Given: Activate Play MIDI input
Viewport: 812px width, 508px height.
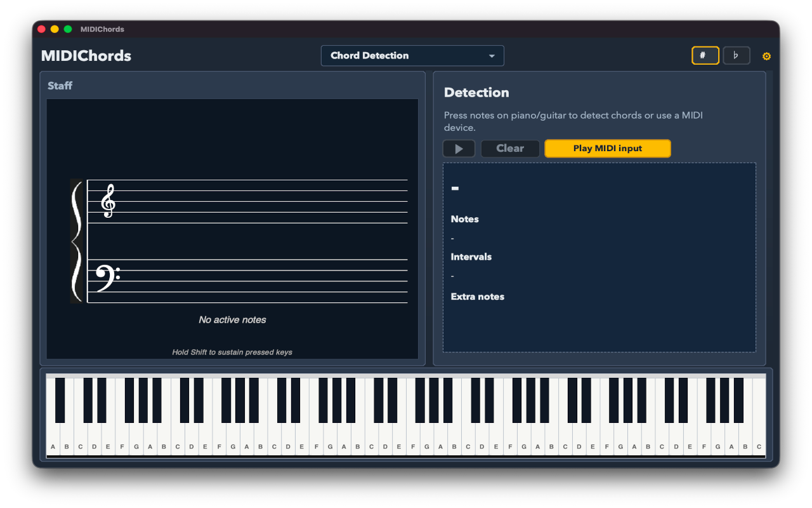Looking at the screenshot, I should tap(607, 148).
